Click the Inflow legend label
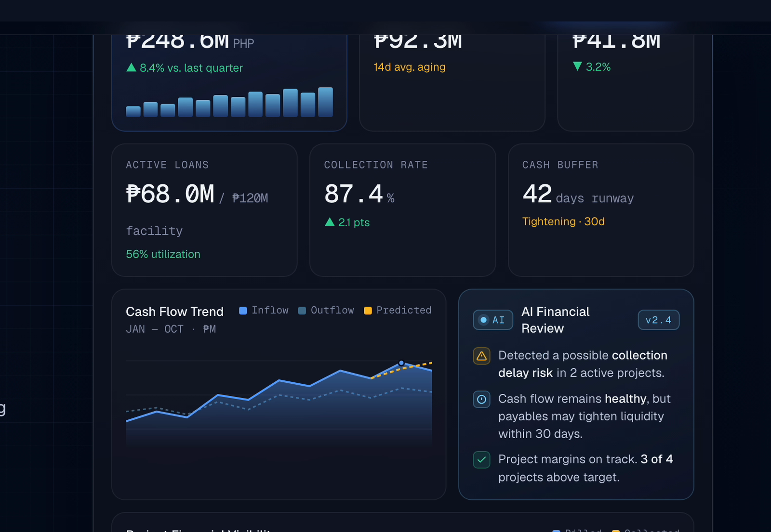Viewport: 771px width, 532px height. coord(270,311)
